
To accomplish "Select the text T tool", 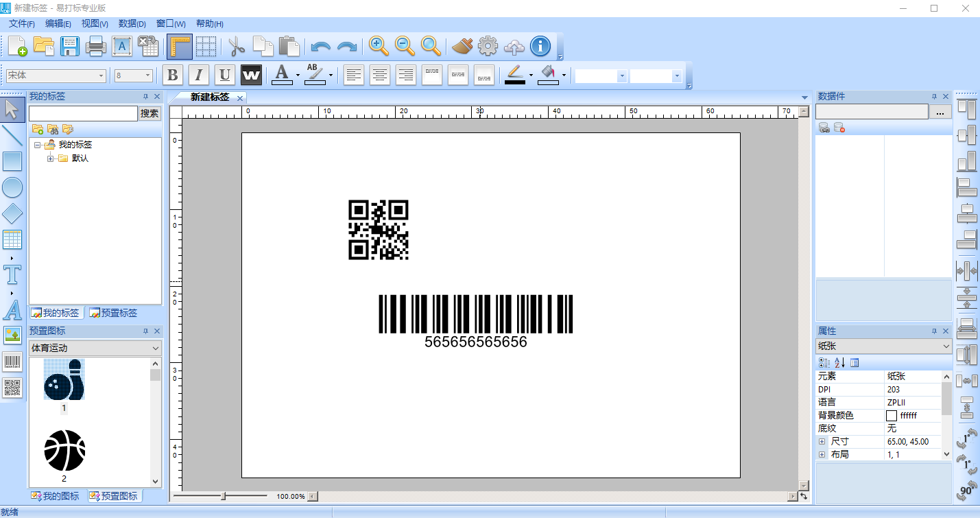I will click(12, 274).
